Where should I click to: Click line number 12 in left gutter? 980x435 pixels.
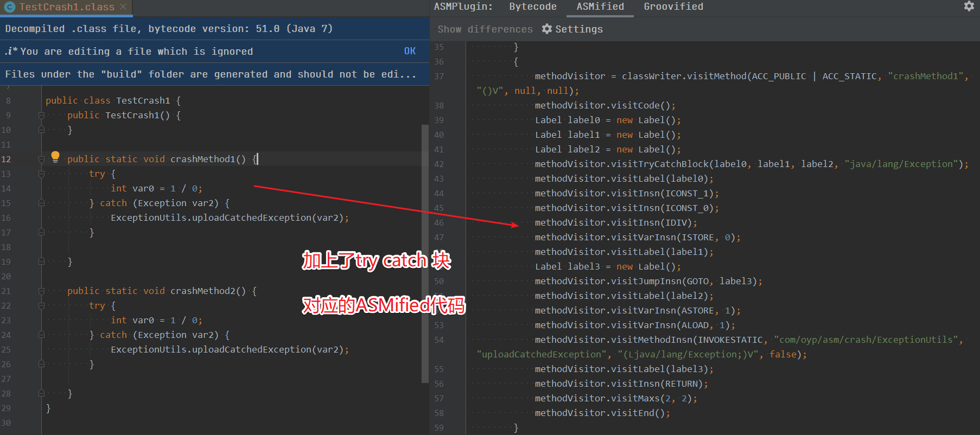tap(6, 159)
